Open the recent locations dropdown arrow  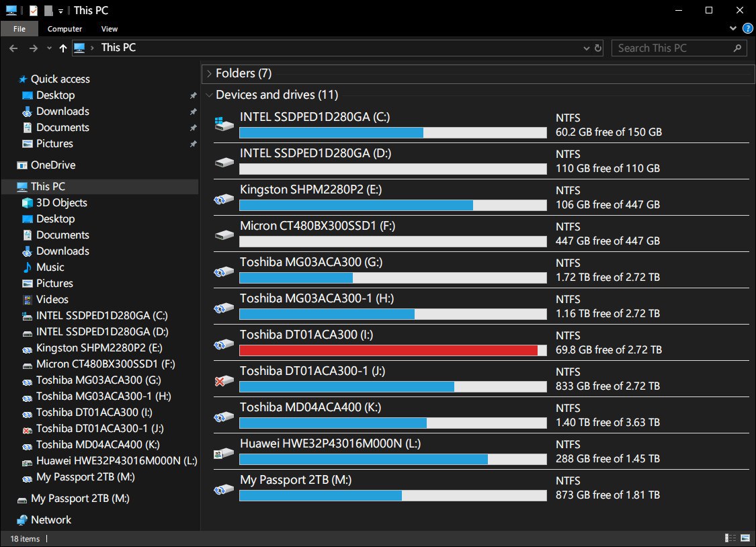pyautogui.click(x=49, y=48)
